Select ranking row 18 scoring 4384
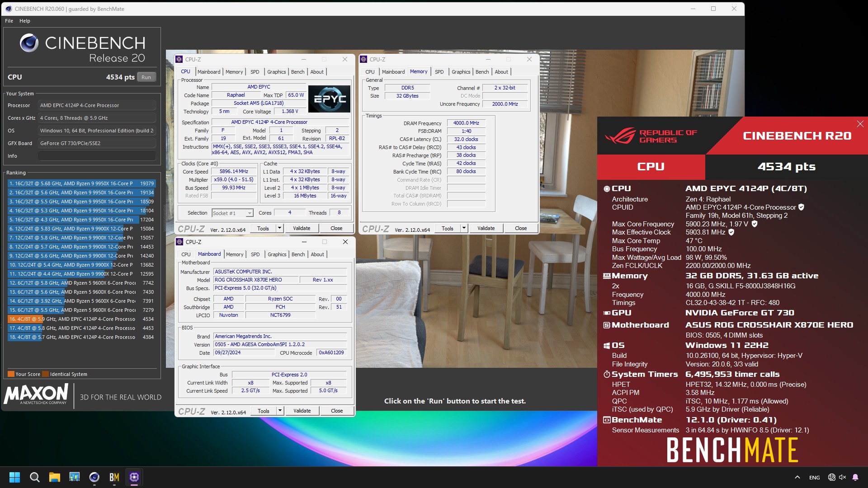Screen dimensions: 868x488 81,337
